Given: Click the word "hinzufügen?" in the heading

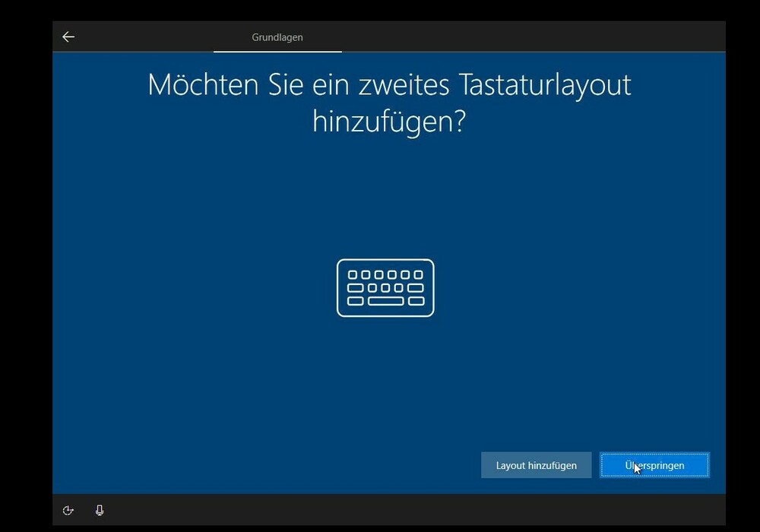Looking at the screenshot, I should pos(389,121).
